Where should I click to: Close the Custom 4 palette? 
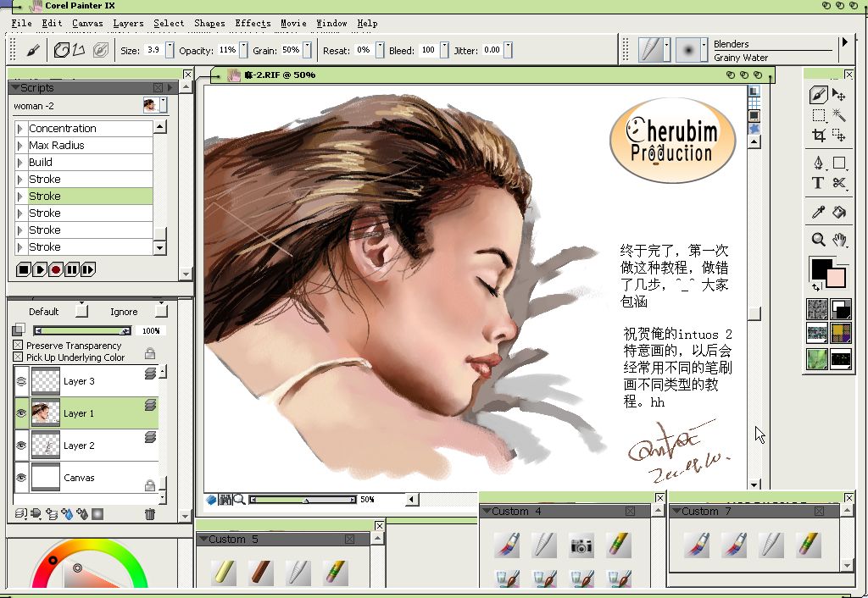pyautogui.click(x=630, y=511)
